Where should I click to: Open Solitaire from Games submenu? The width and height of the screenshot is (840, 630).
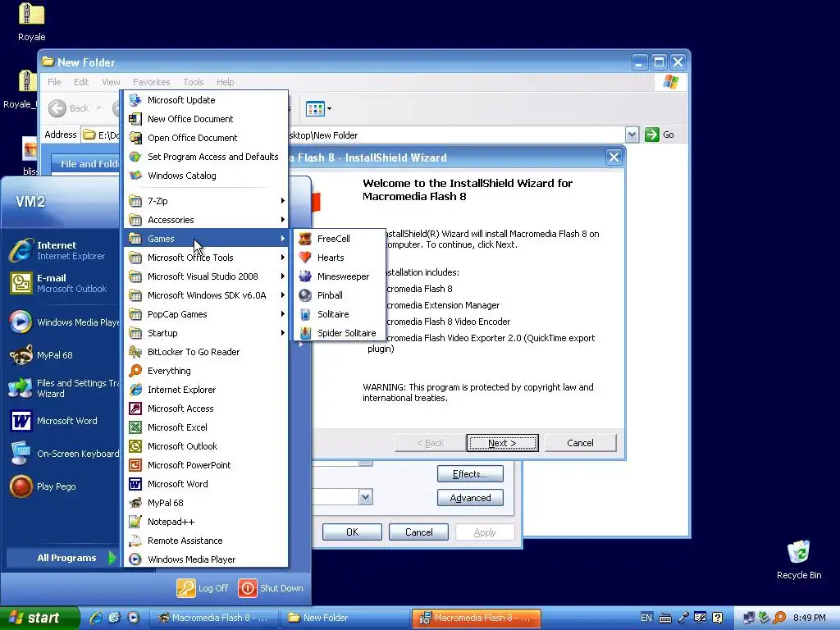point(339,314)
